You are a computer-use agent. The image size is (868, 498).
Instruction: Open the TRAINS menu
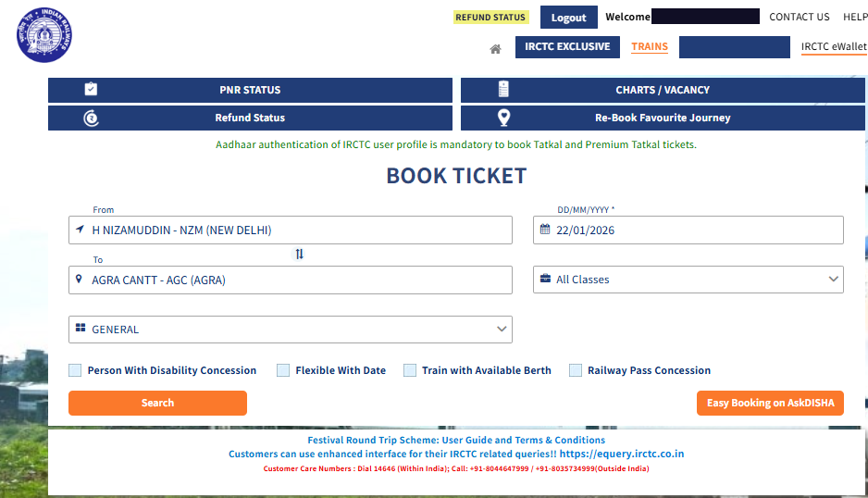650,47
